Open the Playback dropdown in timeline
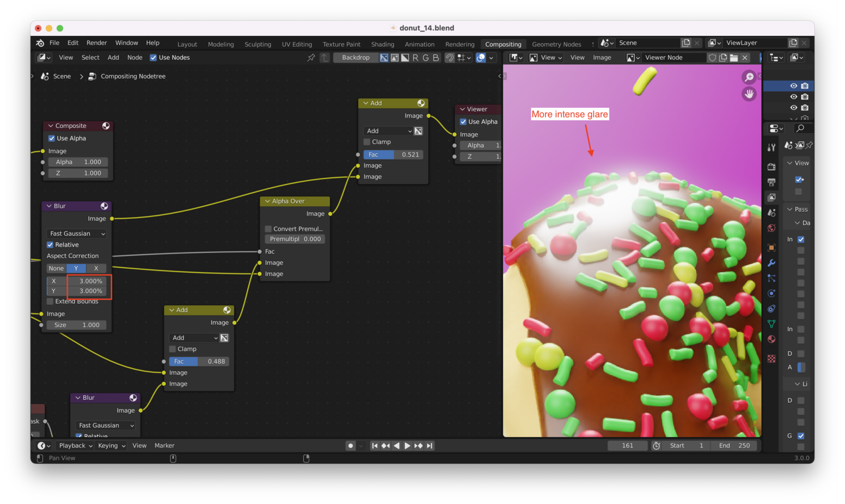845x504 pixels. pyautogui.click(x=75, y=446)
